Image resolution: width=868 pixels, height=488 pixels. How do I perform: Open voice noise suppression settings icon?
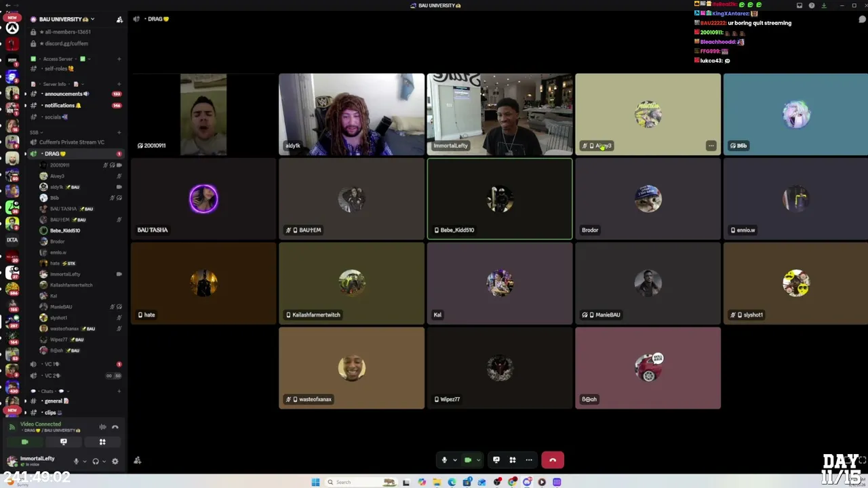tap(103, 427)
